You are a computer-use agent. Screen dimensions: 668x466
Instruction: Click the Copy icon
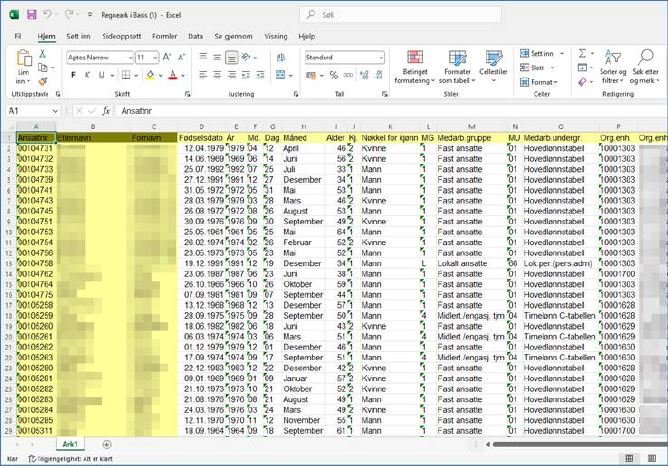click(43, 67)
